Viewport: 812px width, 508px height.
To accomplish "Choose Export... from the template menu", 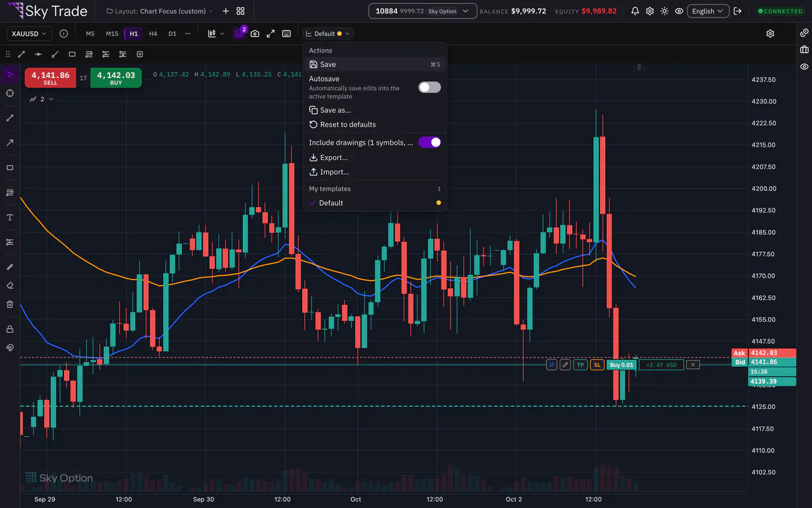I will pyautogui.click(x=375, y=157).
